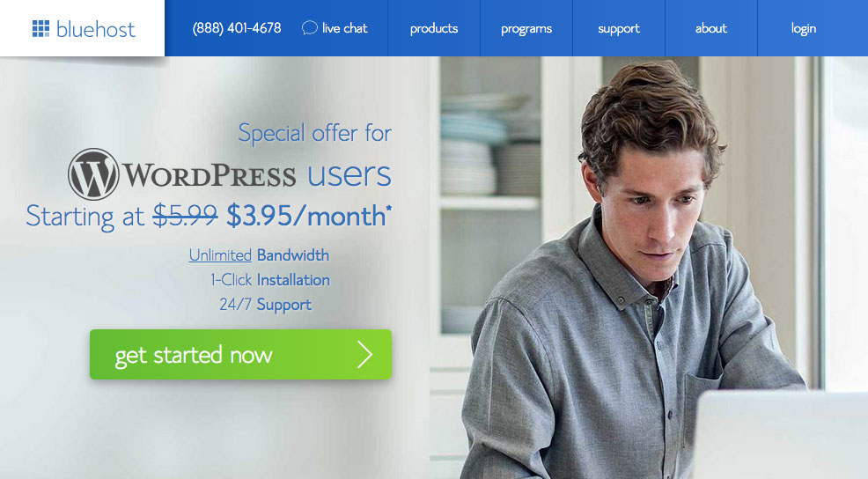The width and height of the screenshot is (868, 479).
Task: Click the WordPress circular W logo
Action: 93,173
